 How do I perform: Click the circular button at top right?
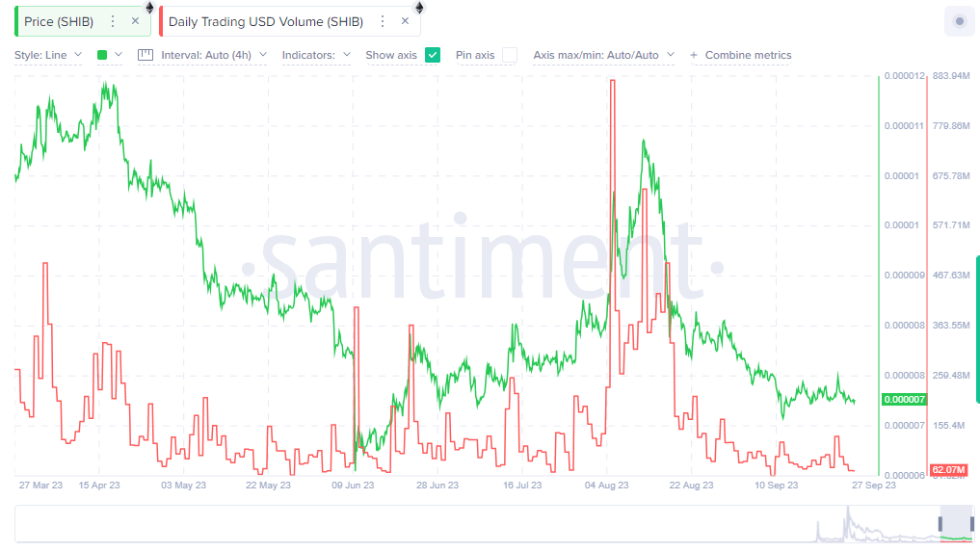point(959,21)
